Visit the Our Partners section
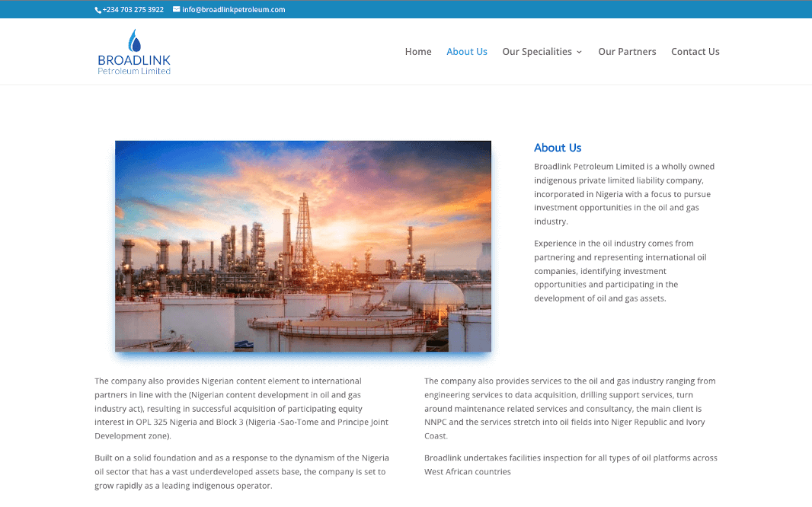The width and height of the screenshot is (812, 507). pyautogui.click(x=627, y=51)
